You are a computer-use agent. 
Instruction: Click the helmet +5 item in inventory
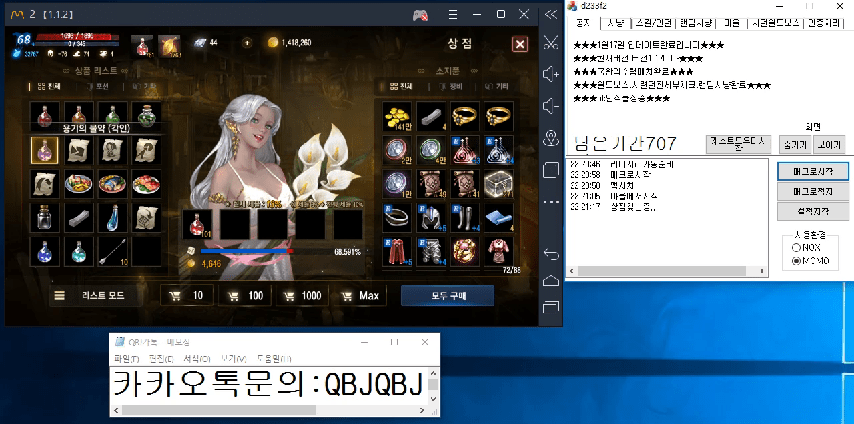click(431, 217)
